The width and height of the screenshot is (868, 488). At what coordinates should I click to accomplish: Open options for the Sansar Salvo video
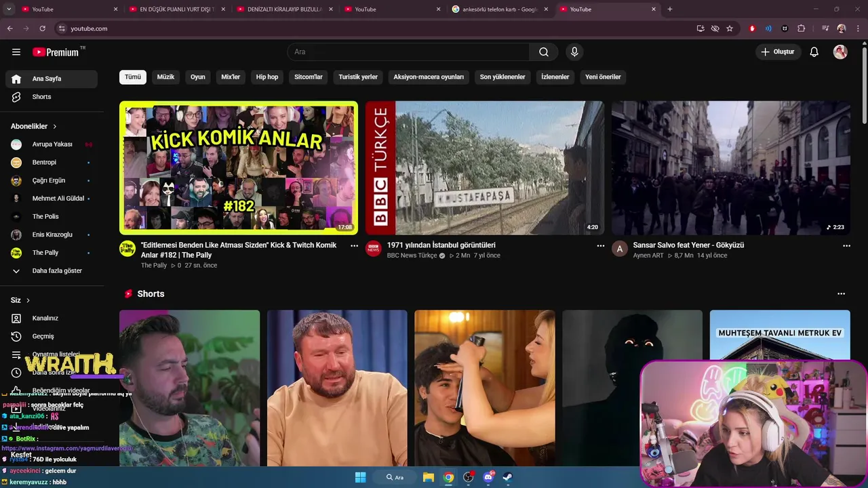click(846, 246)
